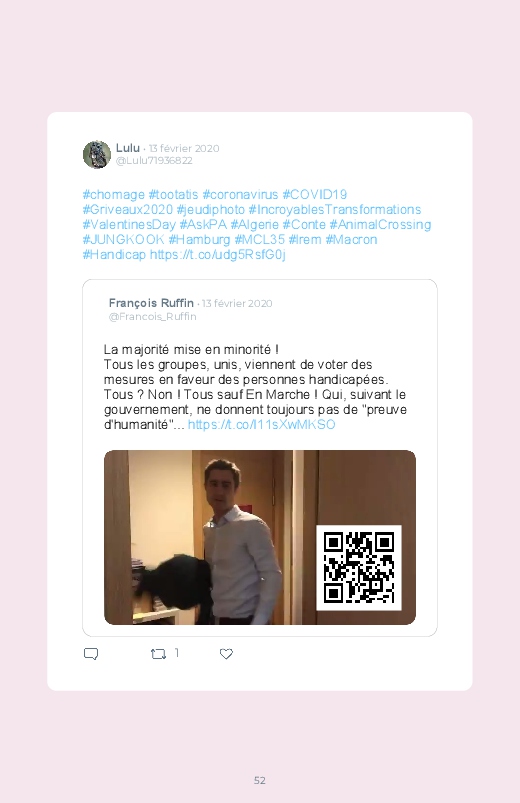This screenshot has height=803, width=520.
Task: Click the reply speech bubble icon
Action: [91, 654]
